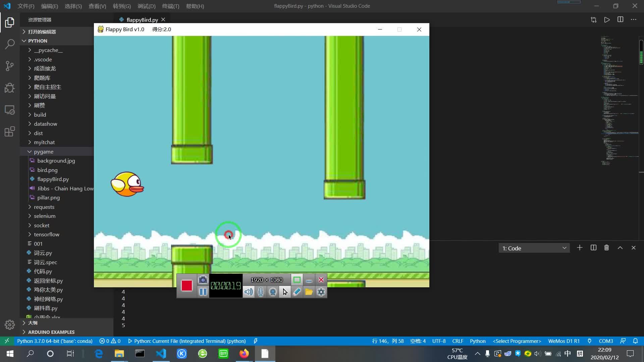This screenshot has height=362, width=644.
Task: Show errors and warnings count in status bar
Action: point(110,341)
